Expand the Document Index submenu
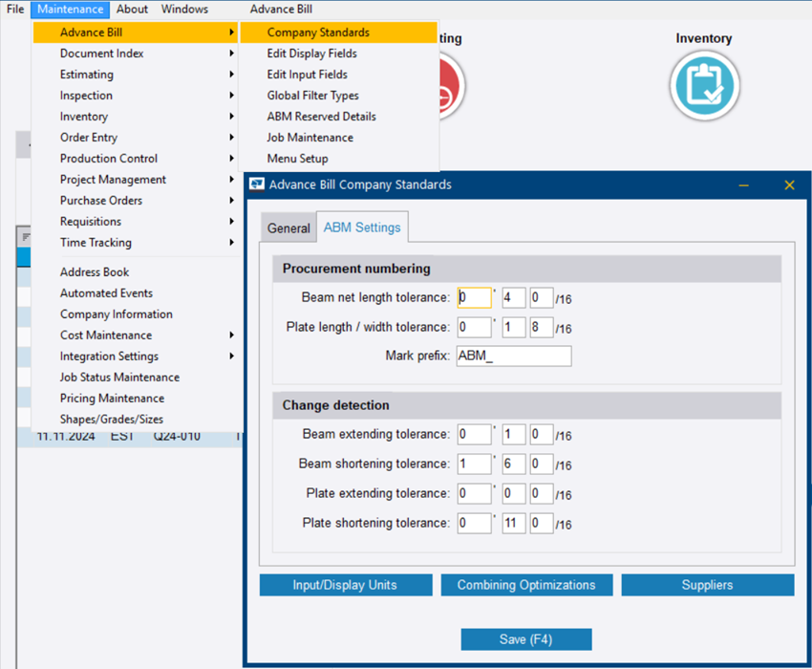812x669 pixels. point(231,54)
